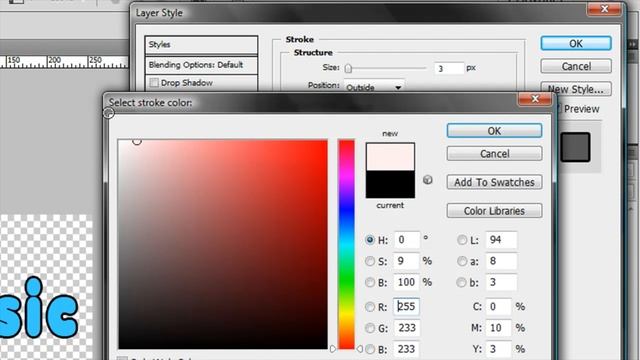Viewport: 640px width, 360px height.
Task: Click the blue B value field 233
Action: point(407,349)
